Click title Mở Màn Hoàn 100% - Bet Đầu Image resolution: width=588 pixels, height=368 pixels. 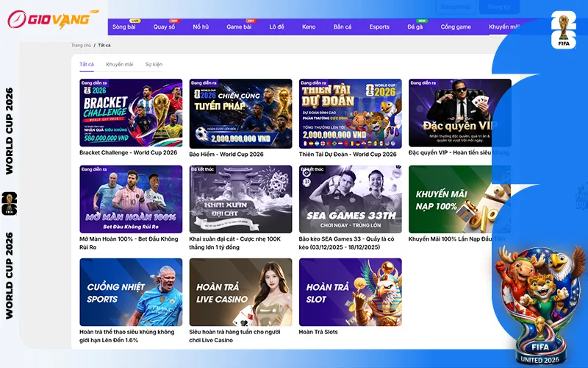[x=129, y=243]
